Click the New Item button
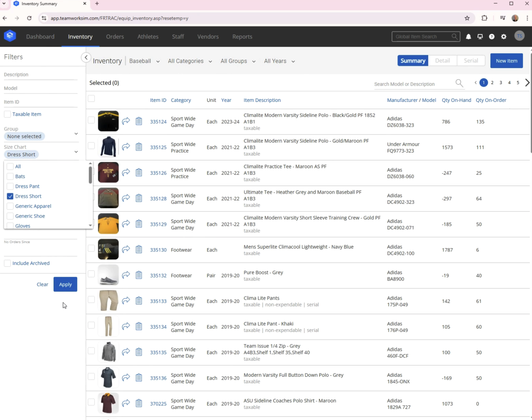 (506, 61)
